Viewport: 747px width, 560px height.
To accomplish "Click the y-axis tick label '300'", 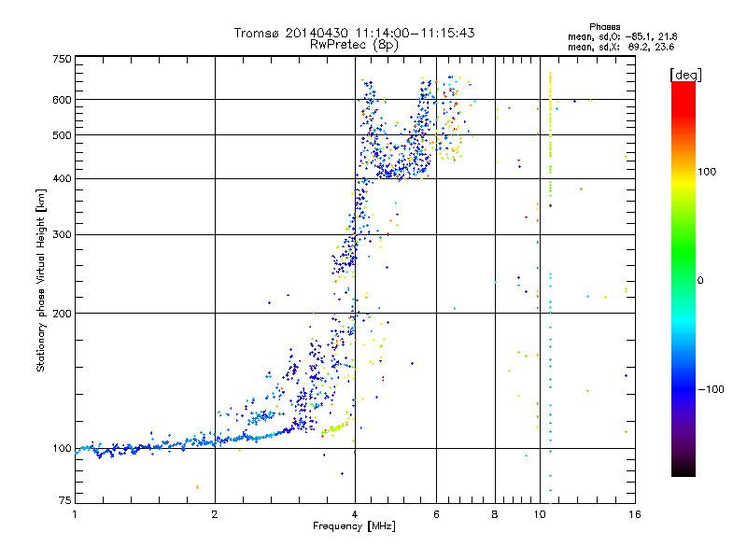I will pos(62,235).
